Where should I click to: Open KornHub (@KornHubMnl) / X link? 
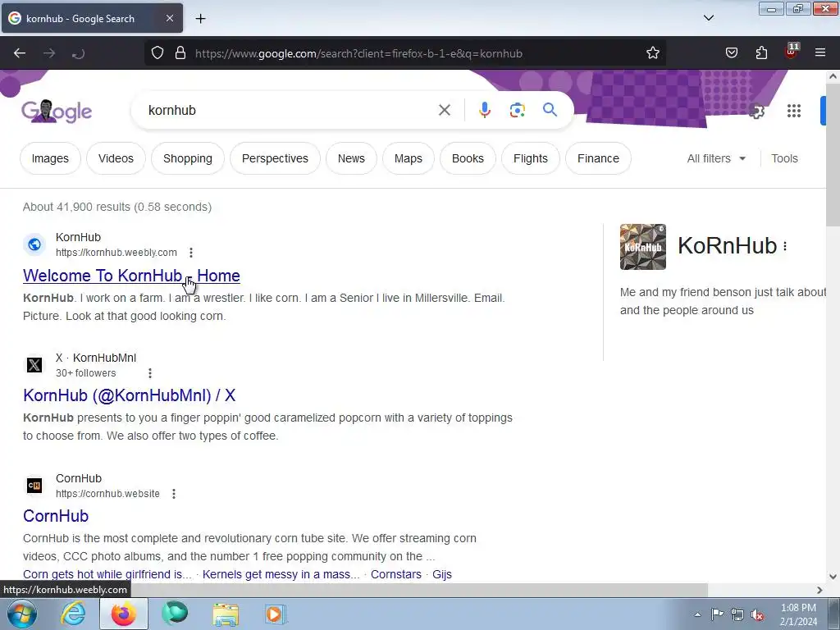[x=129, y=395]
